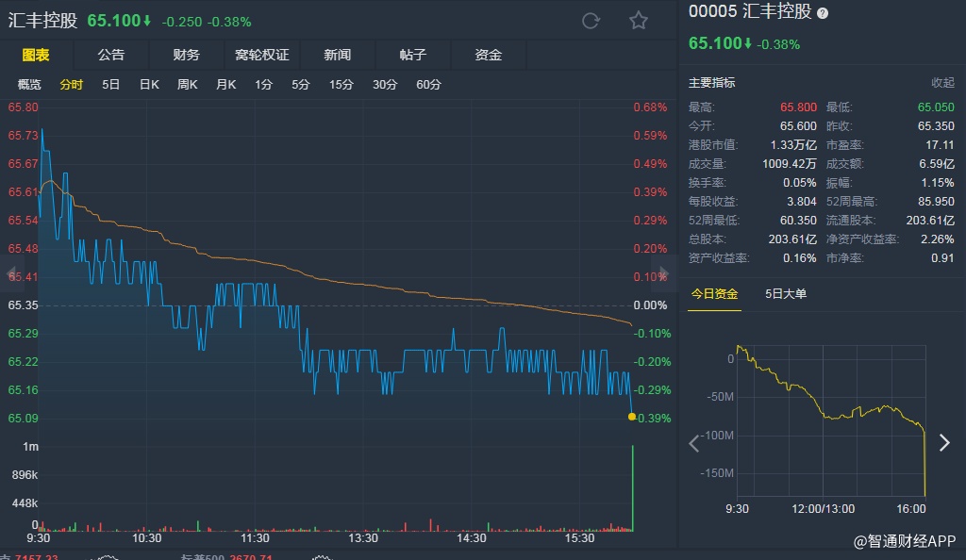The image size is (966, 560).
Task: Refresh the HSBC stock quote
Action: tap(591, 21)
